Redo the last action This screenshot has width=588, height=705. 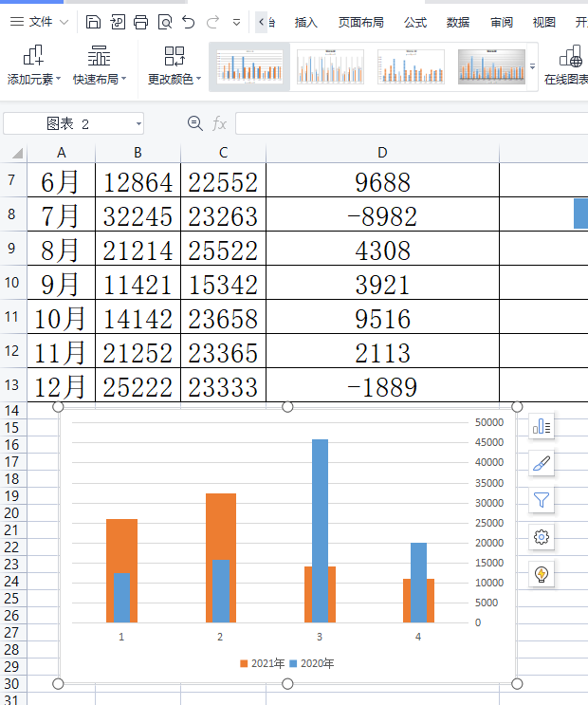click(x=212, y=22)
